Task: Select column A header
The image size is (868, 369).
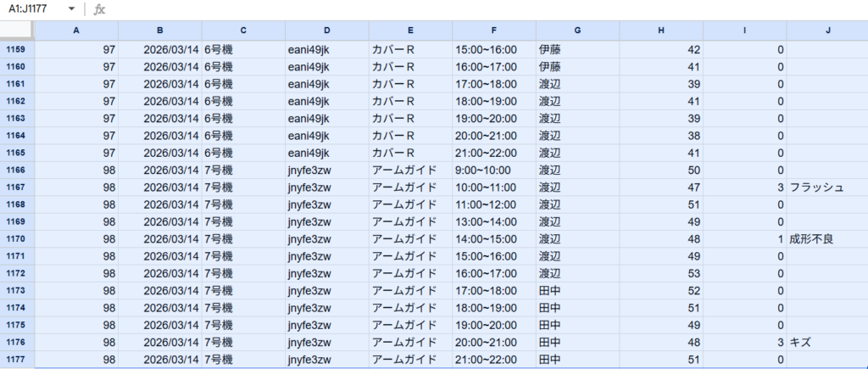Action: click(x=76, y=31)
